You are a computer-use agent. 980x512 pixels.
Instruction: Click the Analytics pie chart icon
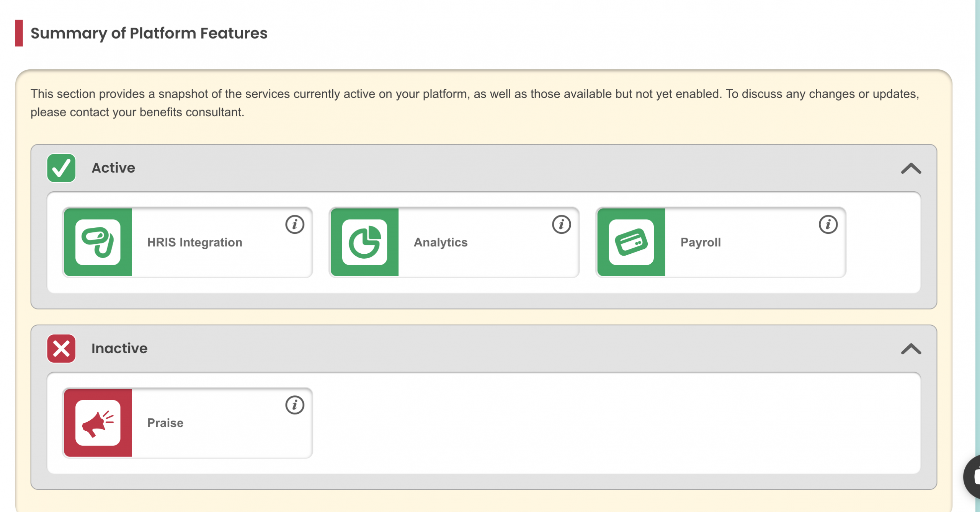[x=364, y=242]
